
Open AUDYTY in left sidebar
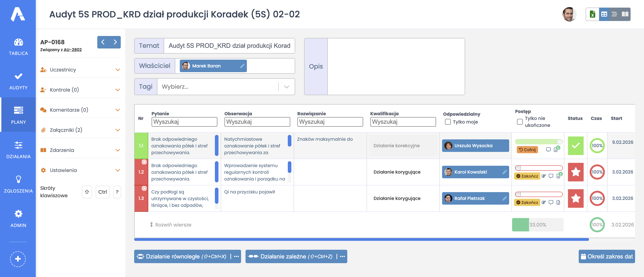pos(18,81)
